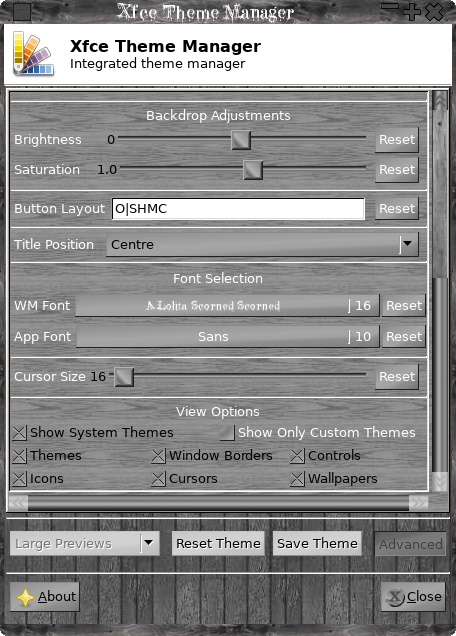Screen dimensions: 456x636
Task: Click the window menu icon in titlebar
Action: coord(22,11)
